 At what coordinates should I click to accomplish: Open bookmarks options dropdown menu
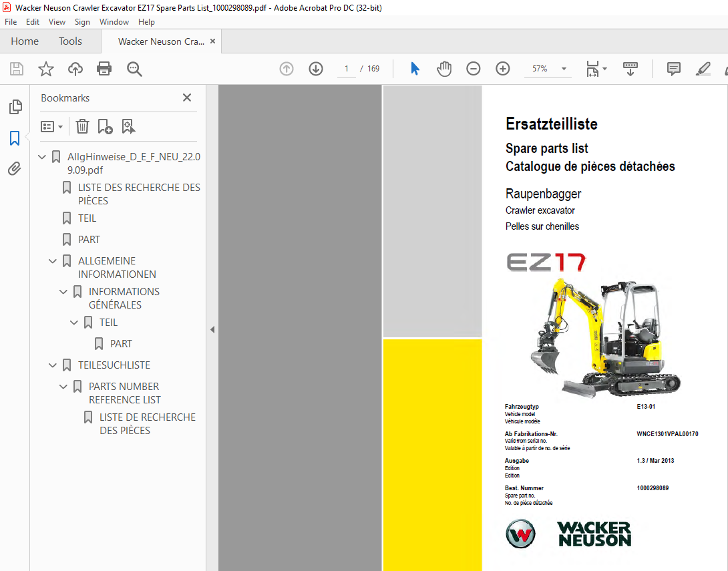51,126
